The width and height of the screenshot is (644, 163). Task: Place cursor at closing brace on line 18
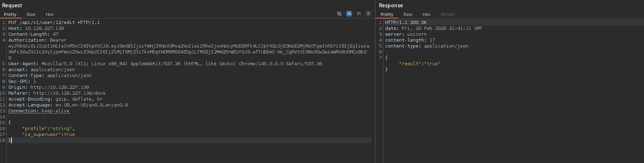coord(10,140)
